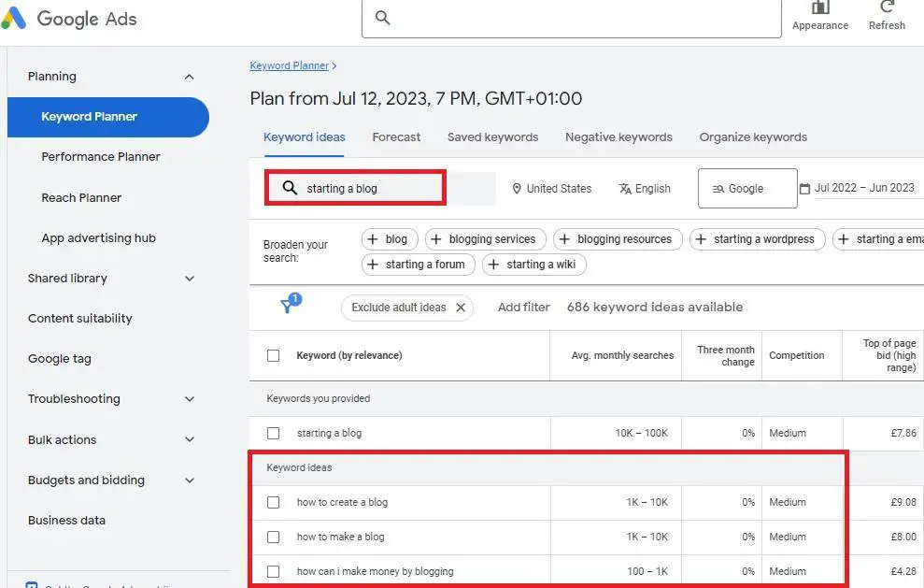Add 'blog' to broaden the search

pos(390,239)
